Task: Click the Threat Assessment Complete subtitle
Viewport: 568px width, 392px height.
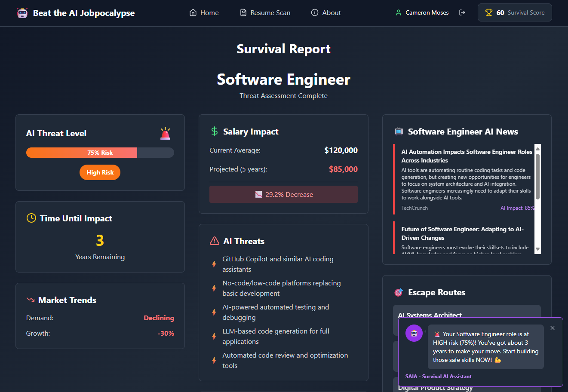Action: pos(283,96)
